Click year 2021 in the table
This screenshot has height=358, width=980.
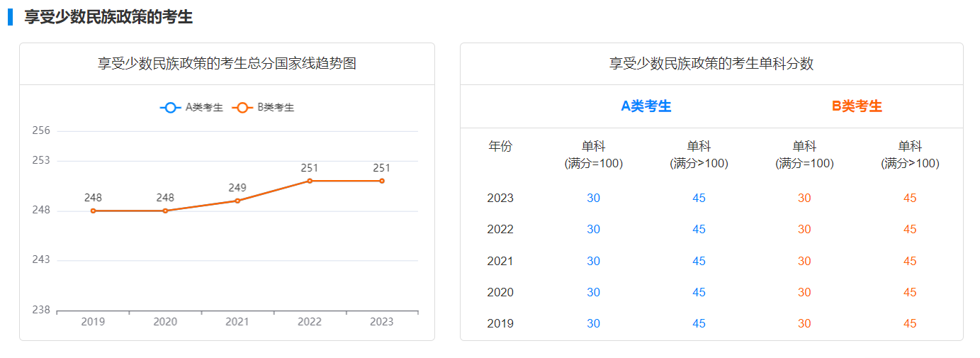(x=500, y=262)
